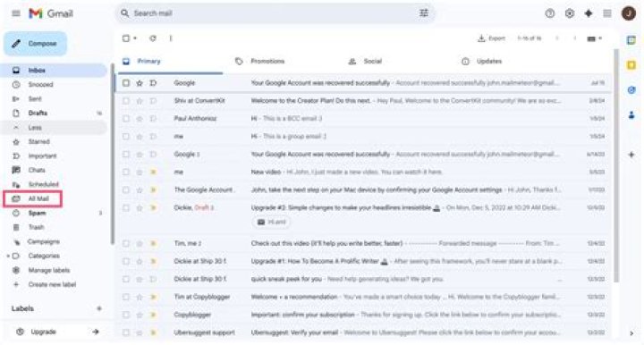Screen dimensions: 644x345
Task: Star the Shiv at ConvertKit email
Action: [140, 101]
